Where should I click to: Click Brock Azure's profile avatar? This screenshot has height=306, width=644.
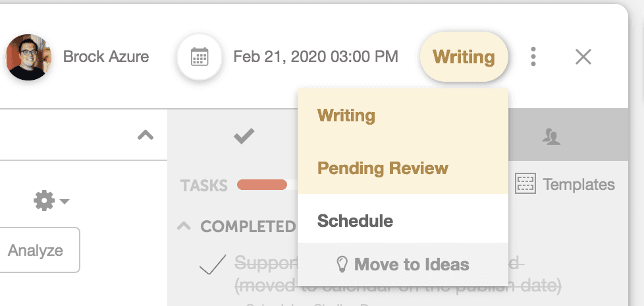[28, 57]
